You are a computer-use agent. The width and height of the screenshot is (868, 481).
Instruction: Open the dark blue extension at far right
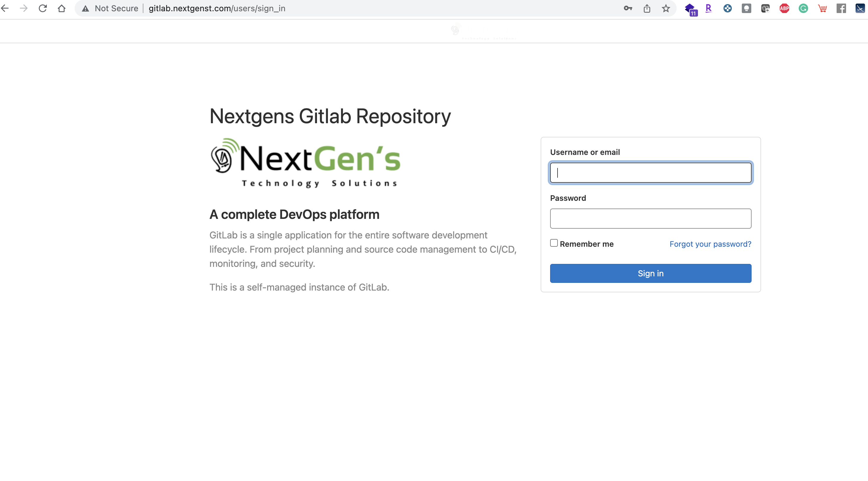click(x=860, y=8)
